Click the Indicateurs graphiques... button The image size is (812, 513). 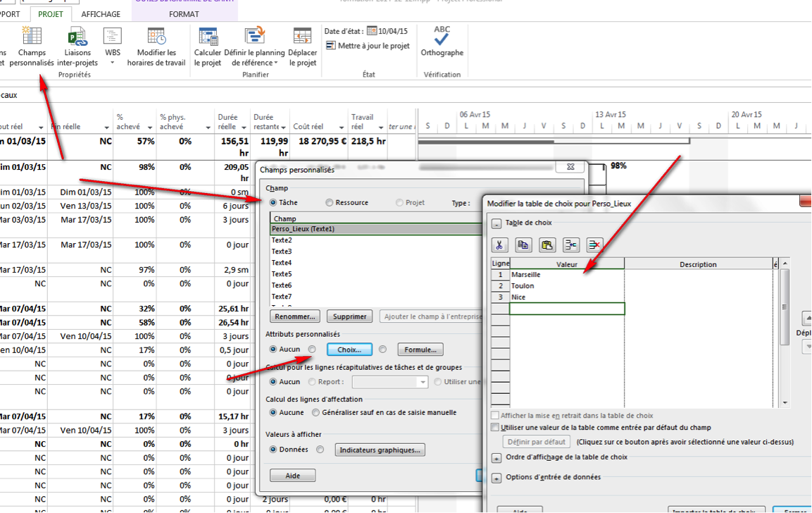380,450
